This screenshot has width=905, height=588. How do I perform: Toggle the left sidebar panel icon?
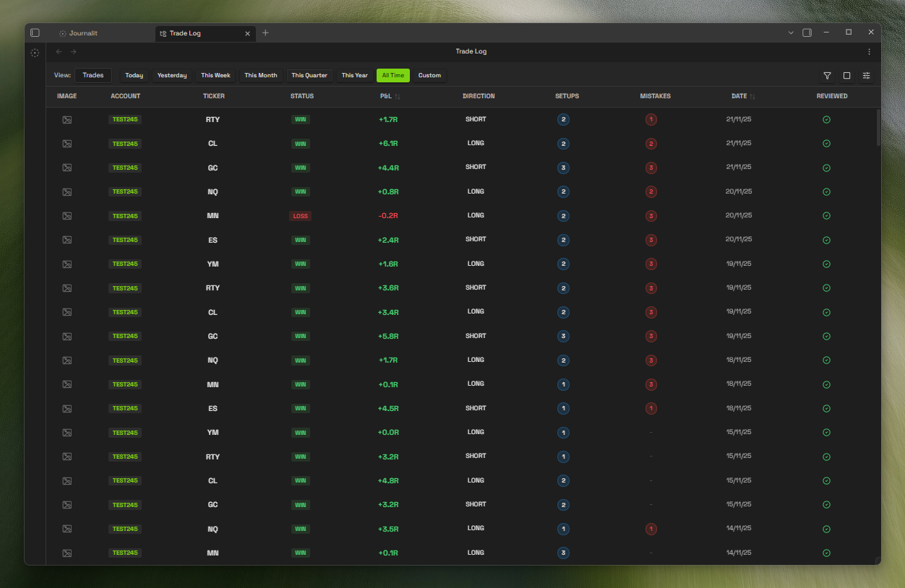point(35,33)
